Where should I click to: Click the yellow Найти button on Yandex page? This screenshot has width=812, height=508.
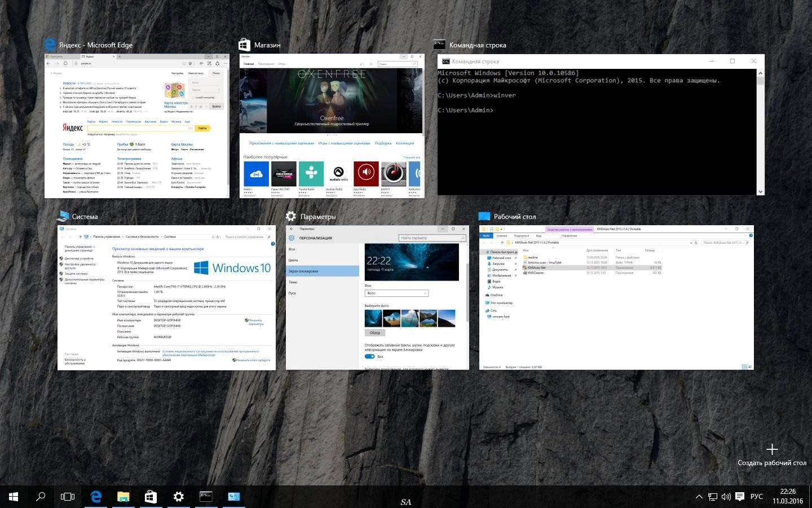202,128
